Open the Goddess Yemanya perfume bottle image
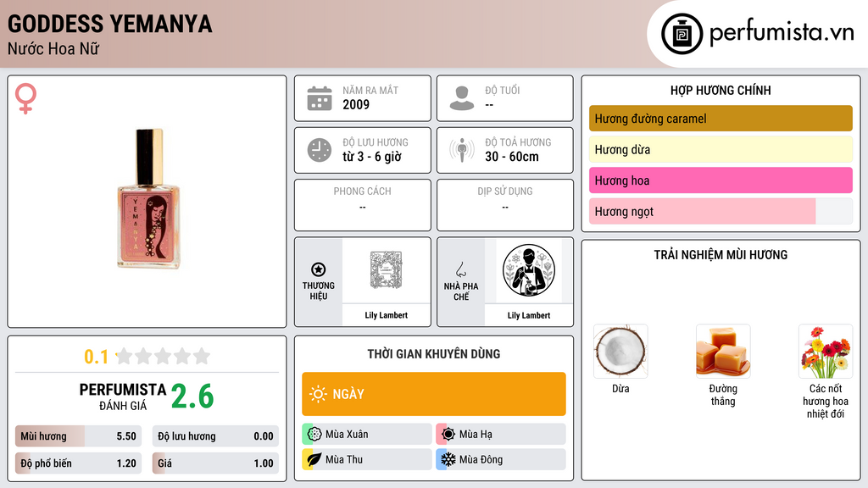The height and width of the screenshot is (488, 868). point(148,199)
